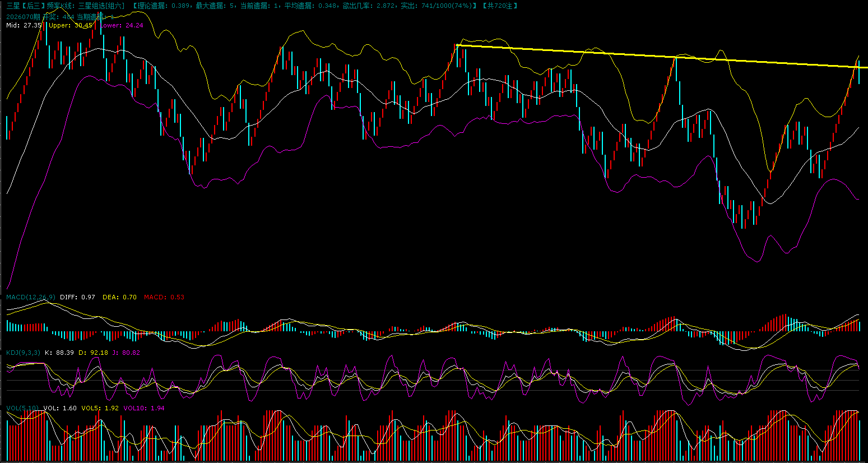Click the 共720注 bet count text
Viewport: 868px width, 463px height.
click(x=499, y=6)
